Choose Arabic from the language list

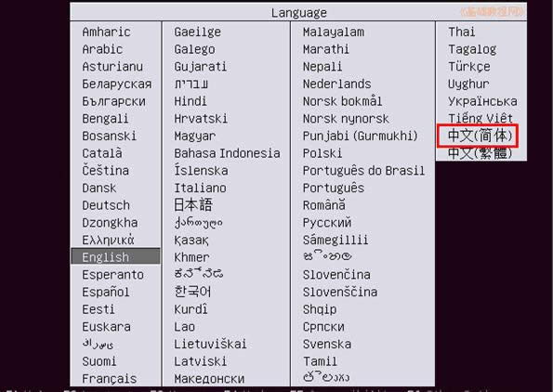(x=102, y=49)
